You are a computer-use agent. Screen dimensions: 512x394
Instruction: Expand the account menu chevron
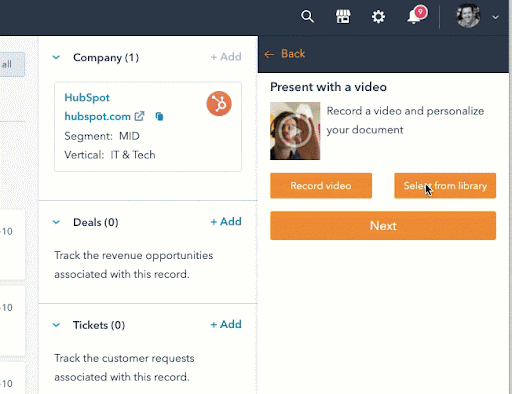click(x=496, y=17)
